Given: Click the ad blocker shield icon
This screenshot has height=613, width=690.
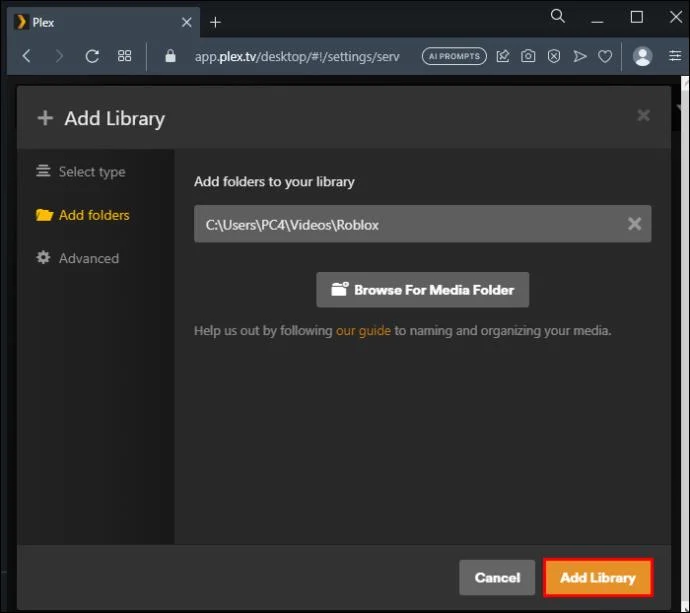Looking at the screenshot, I should click(x=554, y=56).
